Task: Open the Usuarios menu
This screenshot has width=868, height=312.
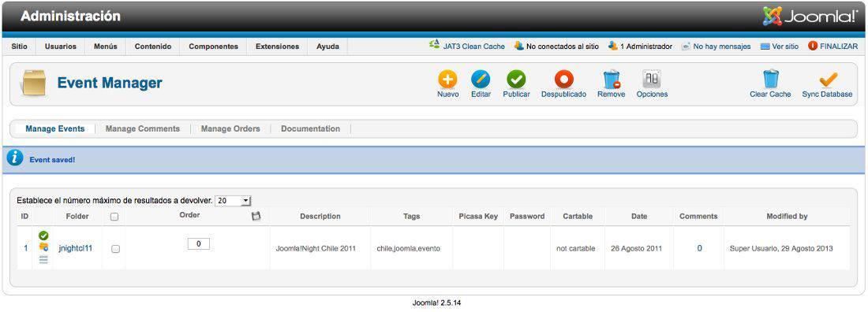Action: point(60,46)
